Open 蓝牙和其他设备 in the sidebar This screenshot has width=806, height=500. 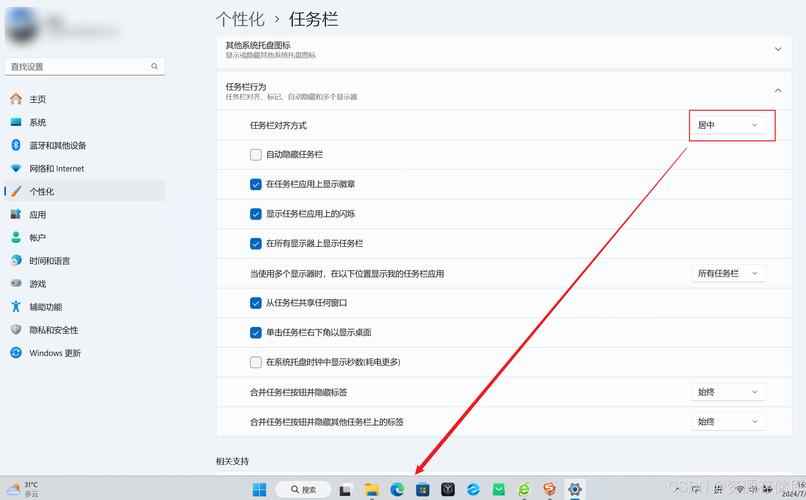point(84,145)
